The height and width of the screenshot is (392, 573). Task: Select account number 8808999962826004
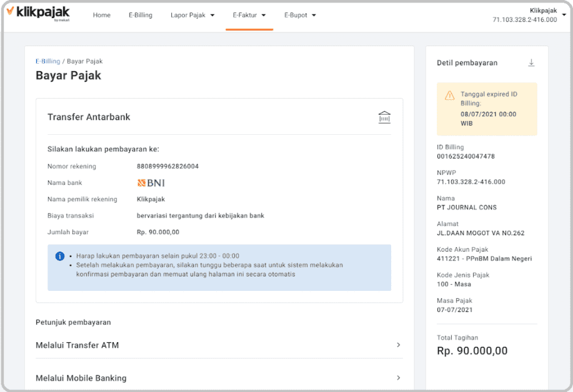point(167,167)
